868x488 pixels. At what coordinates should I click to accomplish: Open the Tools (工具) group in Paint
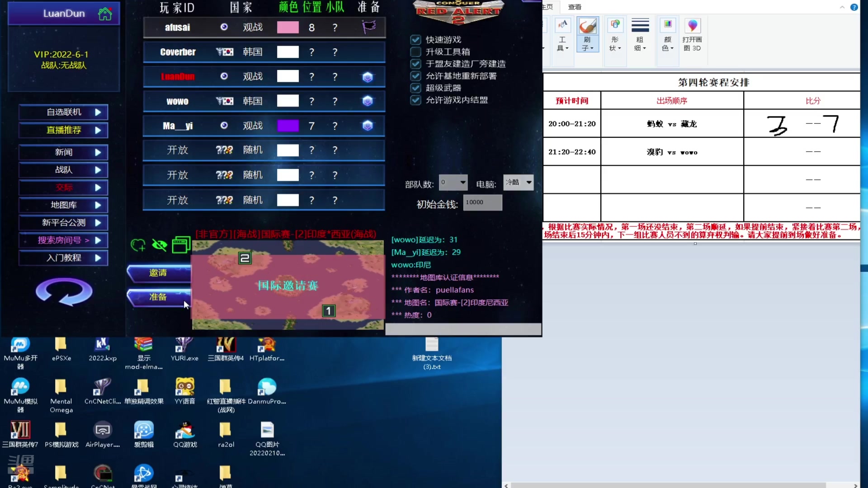point(562,35)
